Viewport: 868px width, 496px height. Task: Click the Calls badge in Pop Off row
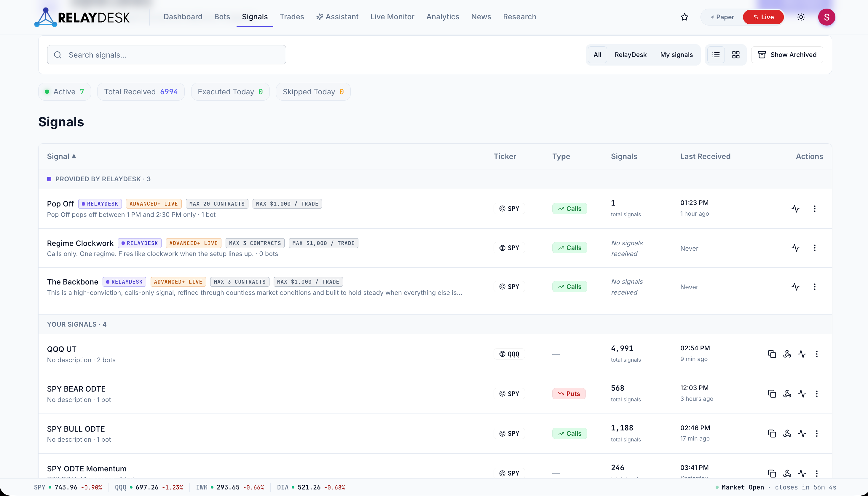coord(569,209)
